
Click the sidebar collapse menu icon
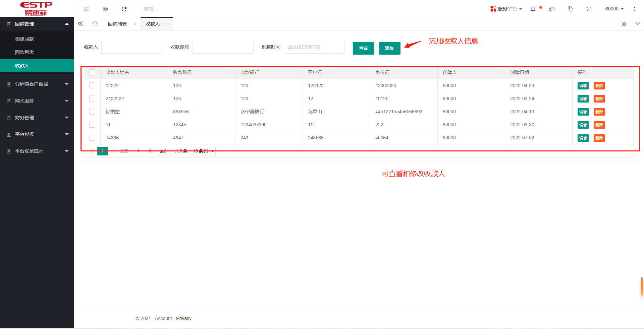coord(87,9)
